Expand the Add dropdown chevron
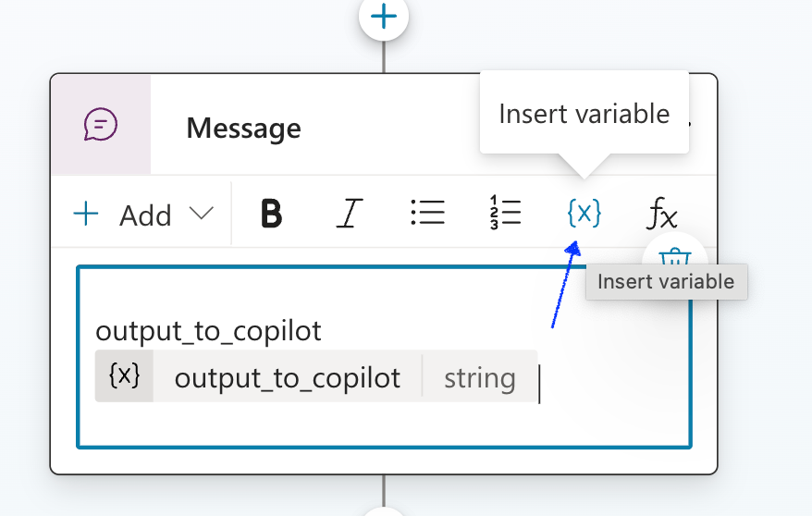 tap(201, 214)
